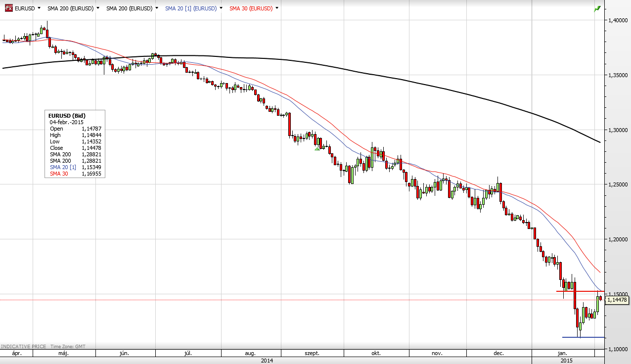Click the jan. month label on the time axis
Viewport: 631px width, 364px height.
[563, 354]
